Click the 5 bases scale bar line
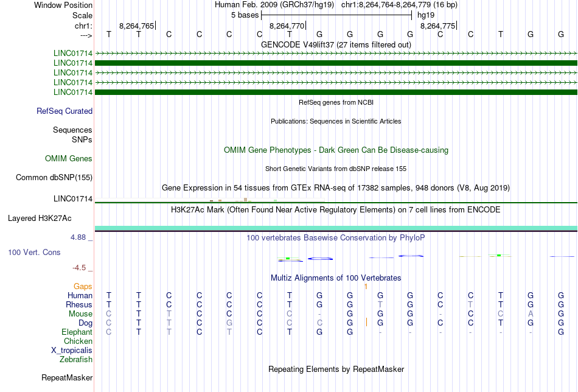This screenshot has width=578, height=392. (336, 15)
